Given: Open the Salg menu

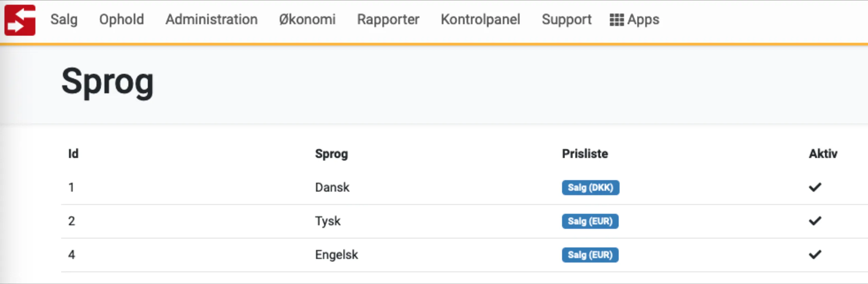Looking at the screenshot, I should click(x=64, y=20).
